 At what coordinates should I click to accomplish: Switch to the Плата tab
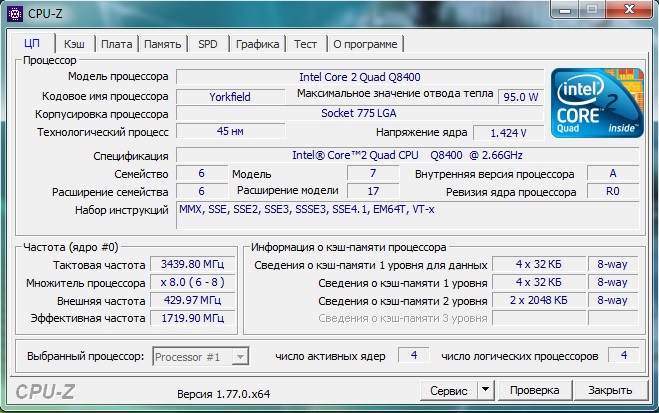click(117, 44)
